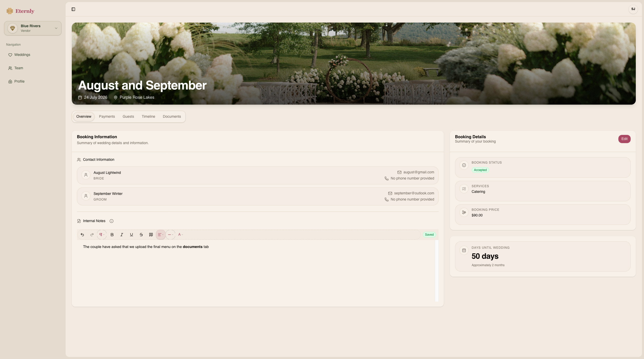Click September Winter's person avatar icon
Viewport: 644px width, 359px height.
point(86,196)
